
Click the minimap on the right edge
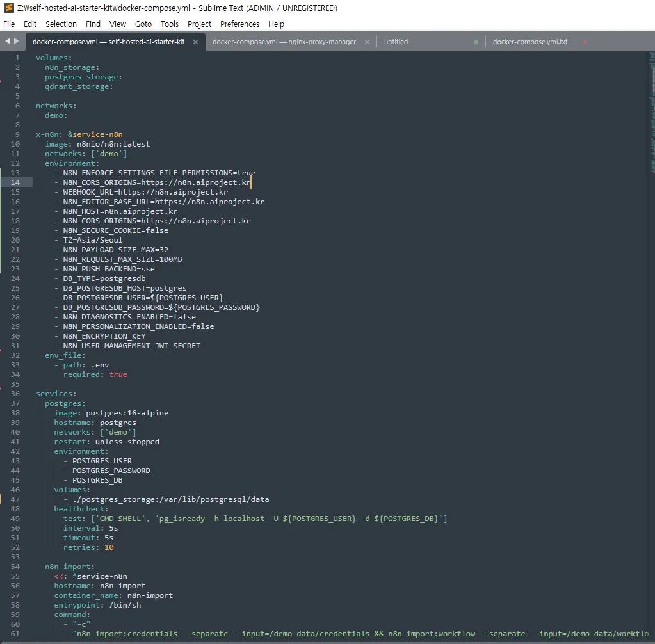(652, 113)
